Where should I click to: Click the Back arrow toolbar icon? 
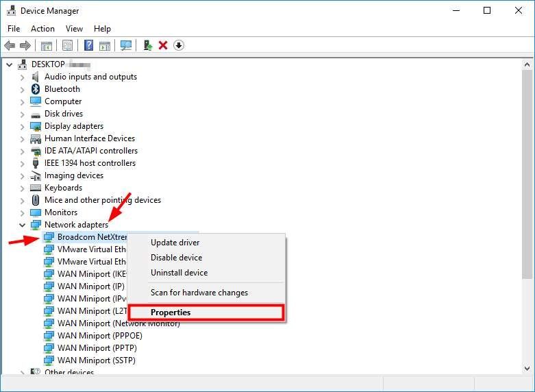pos(10,45)
